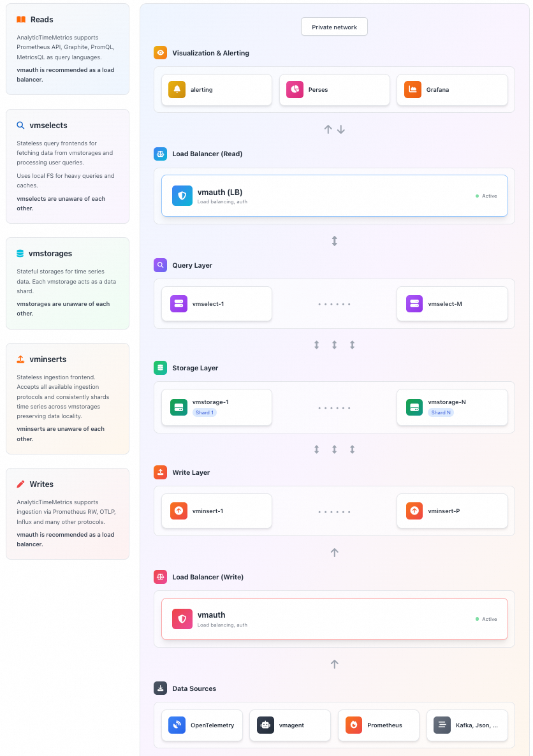Click the Prometheus flame icon

(354, 725)
